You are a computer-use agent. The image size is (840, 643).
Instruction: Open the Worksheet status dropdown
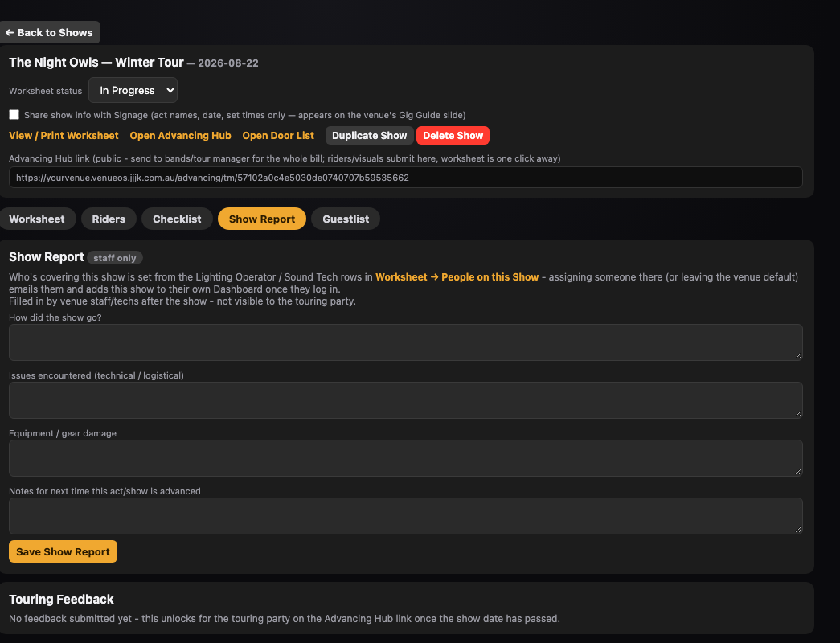(133, 91)
